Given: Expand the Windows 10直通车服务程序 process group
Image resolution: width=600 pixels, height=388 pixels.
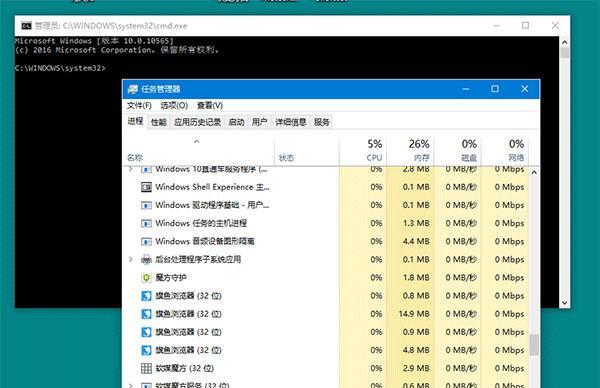Looking at the screenshot, I should [131, 169].
